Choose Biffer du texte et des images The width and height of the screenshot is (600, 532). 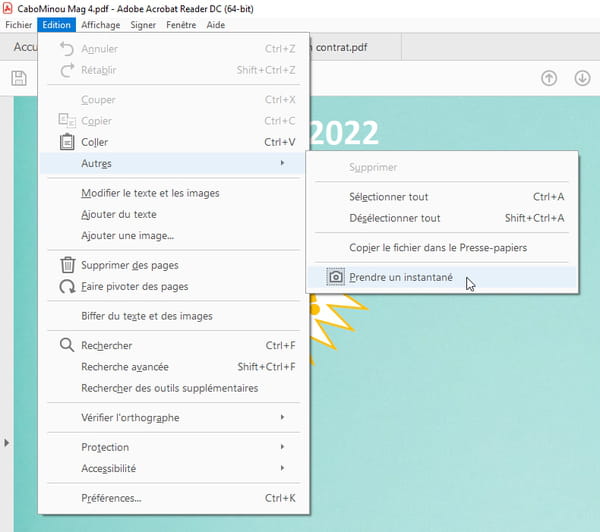tap(173, 316)
